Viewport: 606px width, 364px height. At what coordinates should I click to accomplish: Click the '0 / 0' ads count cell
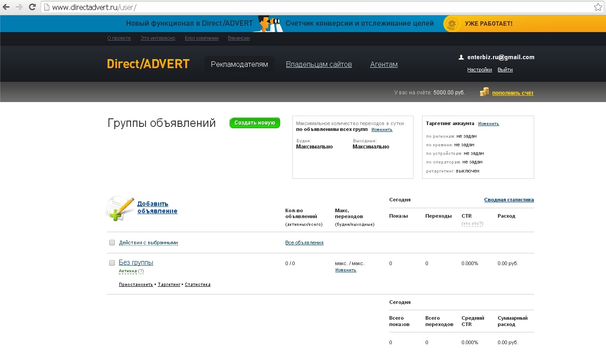pyautogui.click(x=290, y=263)
